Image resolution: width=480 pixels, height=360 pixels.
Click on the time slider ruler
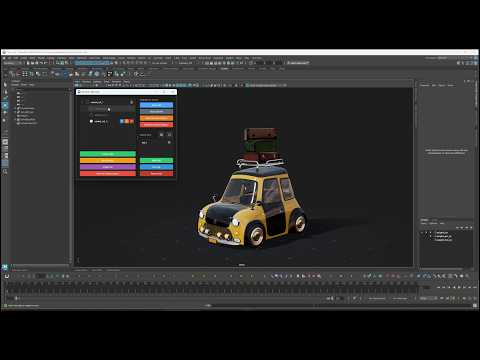[x=213, y=287]
